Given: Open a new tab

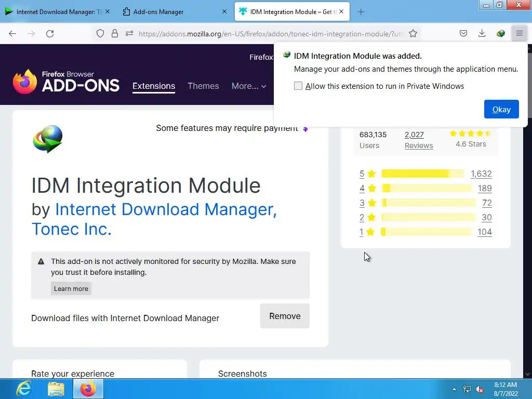Looking at the screenshot, I should (361, 12).
